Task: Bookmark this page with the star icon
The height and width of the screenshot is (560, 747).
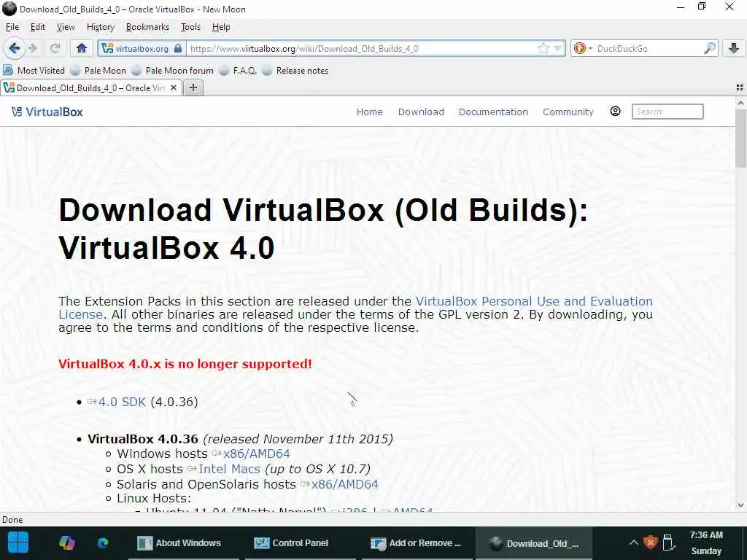Action: [543, 49]
